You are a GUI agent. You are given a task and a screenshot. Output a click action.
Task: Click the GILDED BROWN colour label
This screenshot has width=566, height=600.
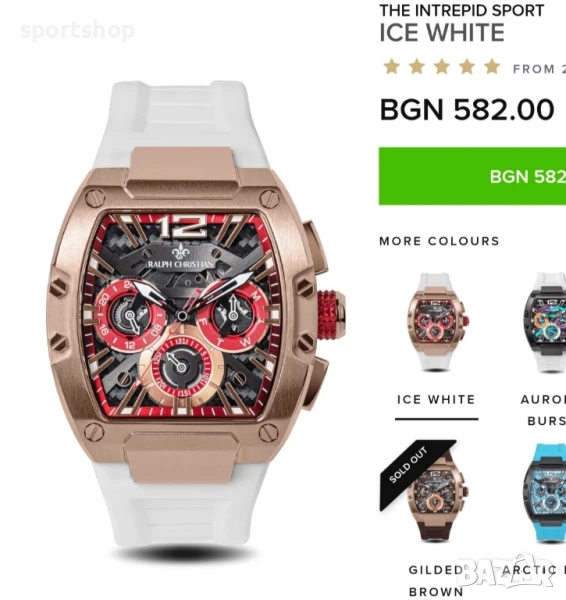click(436, 581)
